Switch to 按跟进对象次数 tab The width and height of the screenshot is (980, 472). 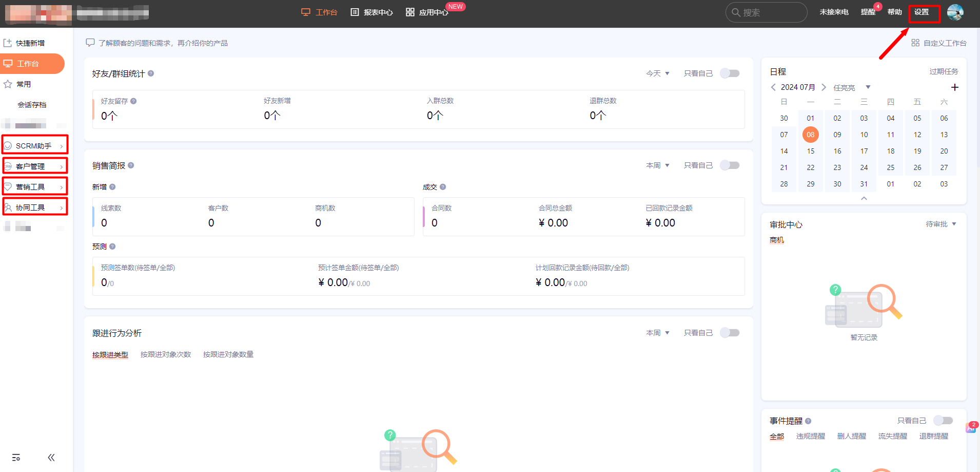[x=166, y=354]
